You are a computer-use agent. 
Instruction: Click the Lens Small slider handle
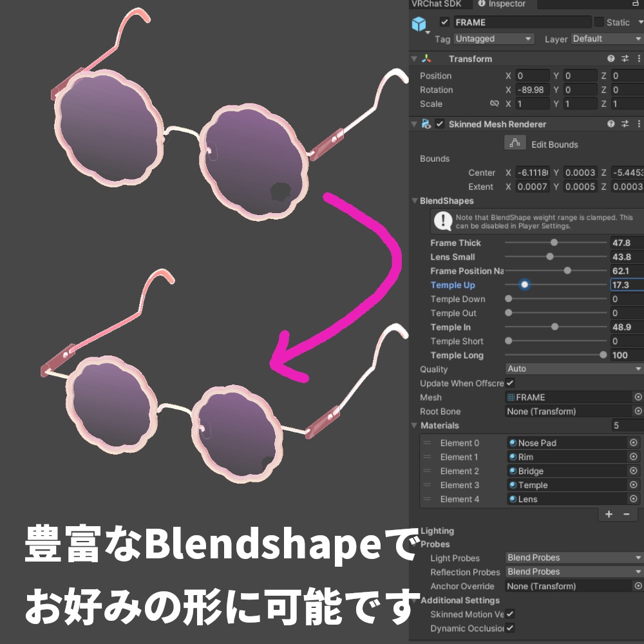[x=550, y=256]
